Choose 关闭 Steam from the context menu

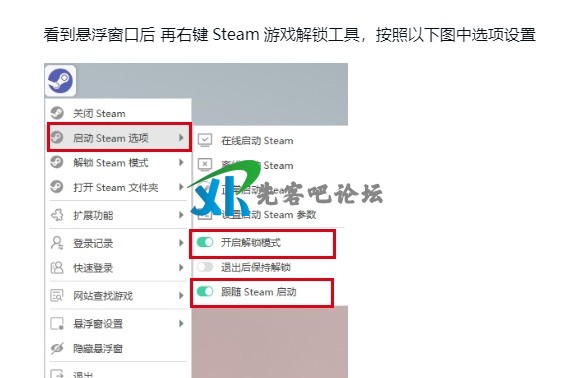[119, 113]
